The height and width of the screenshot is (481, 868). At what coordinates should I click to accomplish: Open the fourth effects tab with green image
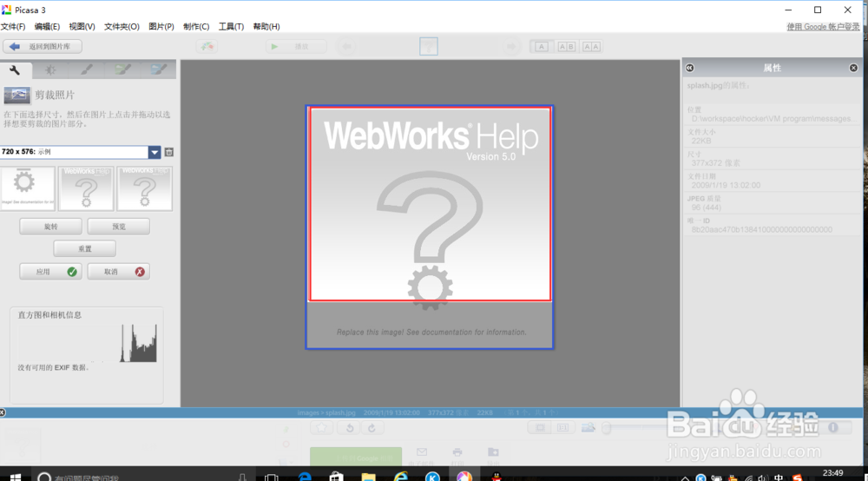122,69
